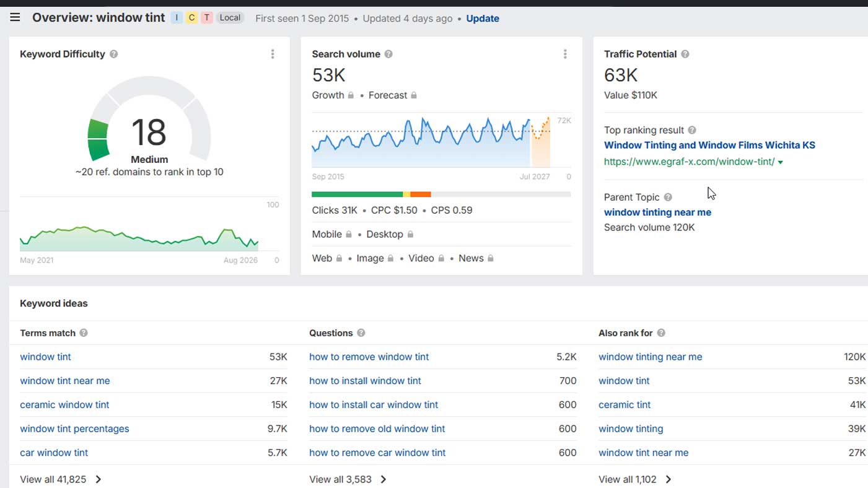This screenshot has width=868, height=488.
Task: Click Top ranking result help icon
Action: [692, 130]
